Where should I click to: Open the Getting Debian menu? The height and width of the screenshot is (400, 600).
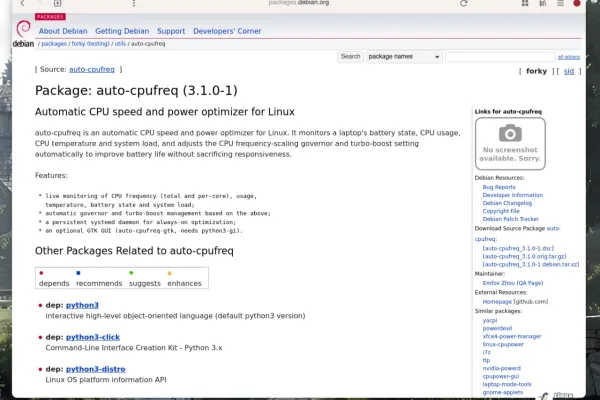pyautogui.click(x=122, y=31)
